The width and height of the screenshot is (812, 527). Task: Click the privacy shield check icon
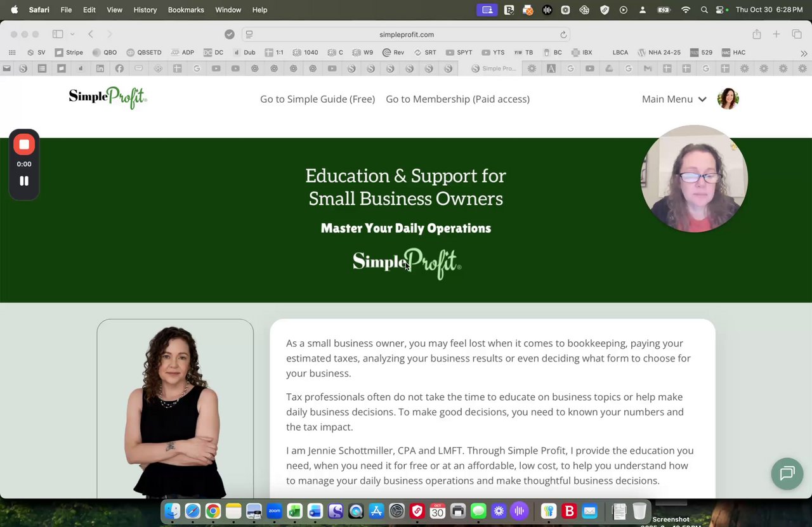(230, 34)
